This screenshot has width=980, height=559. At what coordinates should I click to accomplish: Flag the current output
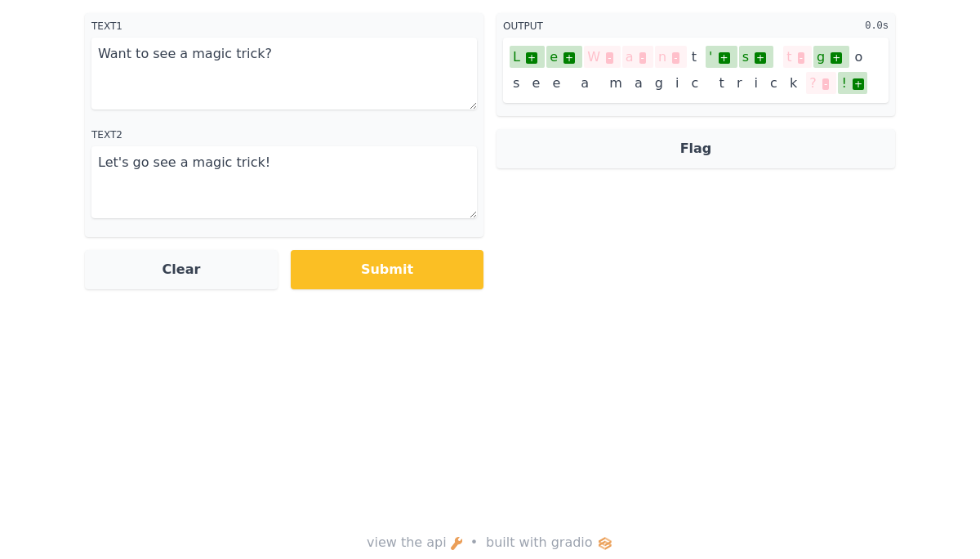(x=696, y=149)
